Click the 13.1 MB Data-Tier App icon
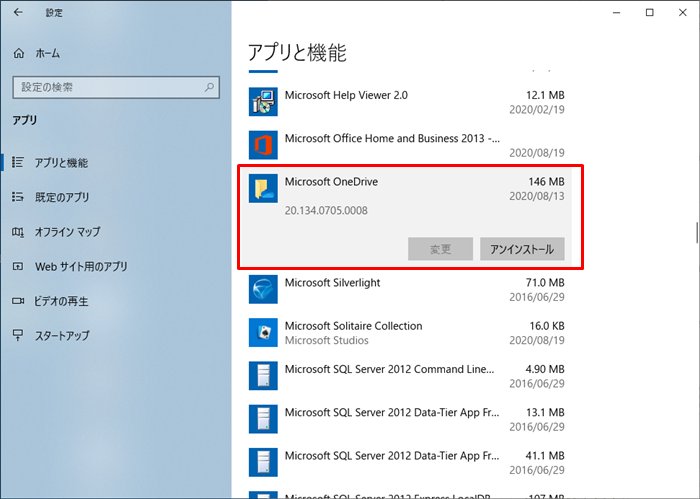The width and height of the screenshot is (700, 499). 263,419
